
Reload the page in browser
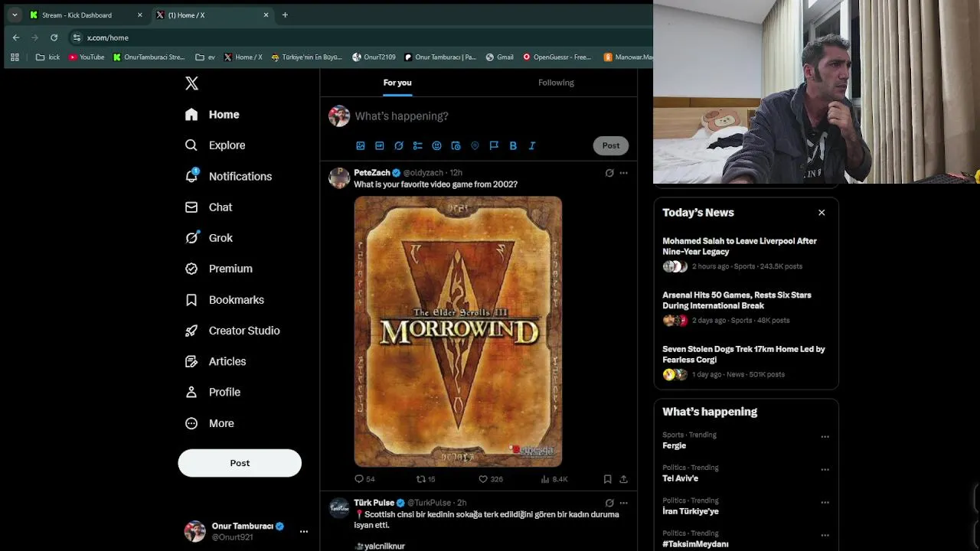point(54,37)
